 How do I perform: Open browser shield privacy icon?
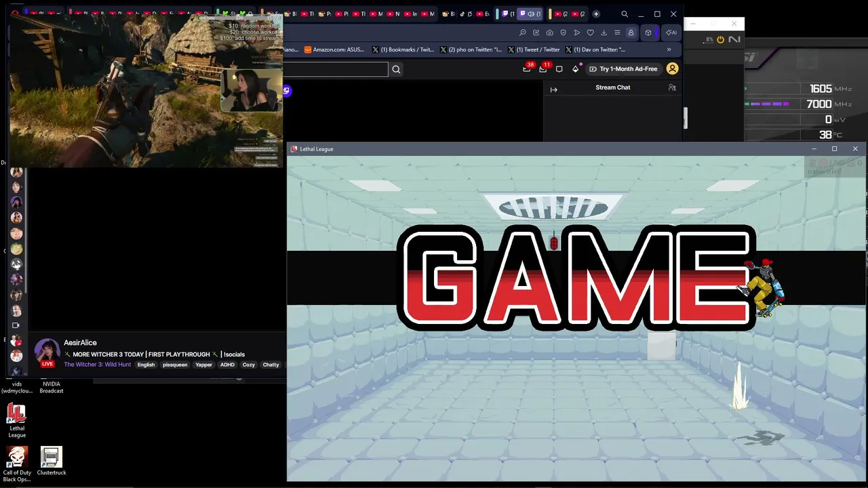[563, 33]
